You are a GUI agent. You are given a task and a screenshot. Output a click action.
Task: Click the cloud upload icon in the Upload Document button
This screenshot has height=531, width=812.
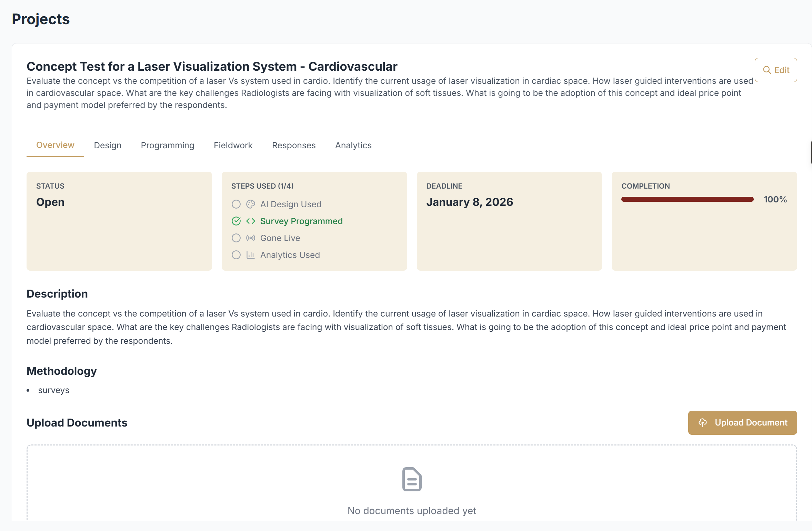click(703, 422)
